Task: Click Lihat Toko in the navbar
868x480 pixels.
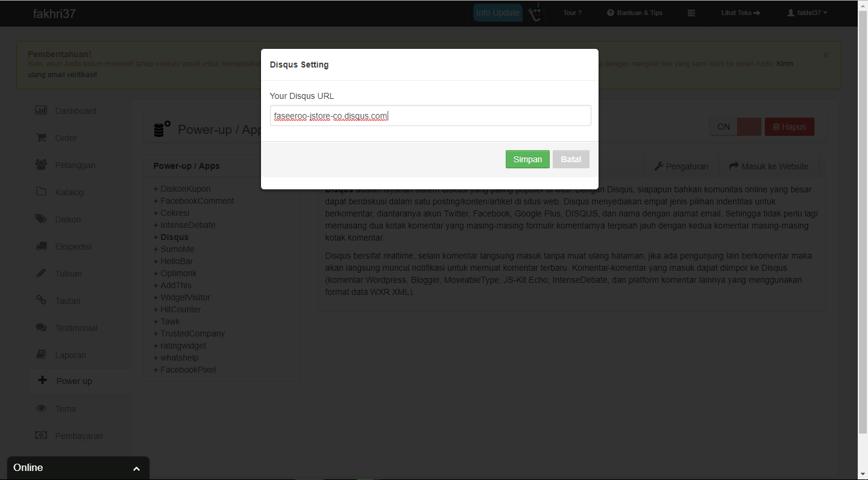Action: pyautogui.click(x=741, y=13)
